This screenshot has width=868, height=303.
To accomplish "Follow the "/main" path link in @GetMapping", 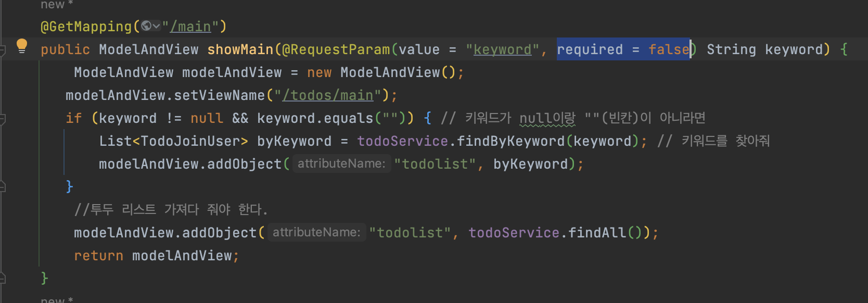I will point(190,27).
